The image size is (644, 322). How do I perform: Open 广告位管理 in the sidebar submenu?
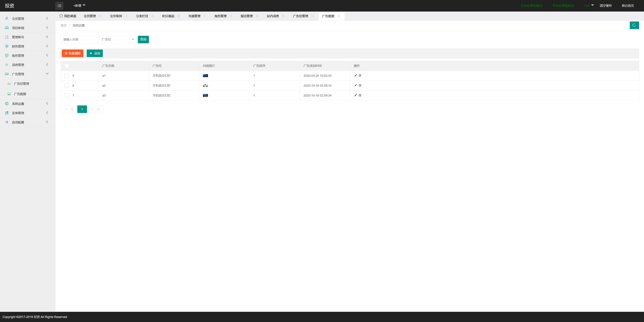click(21, 84)
